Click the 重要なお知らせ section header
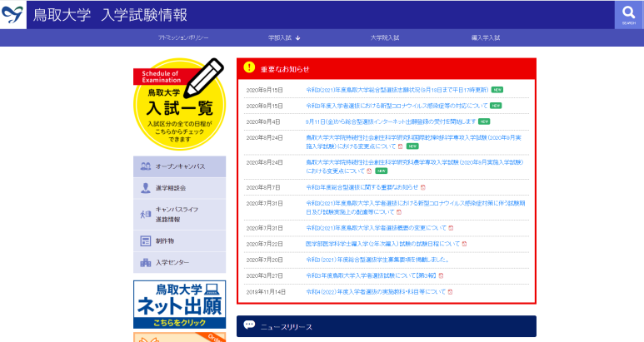This screenshot has width=644, height=342. tap(387, 68)
